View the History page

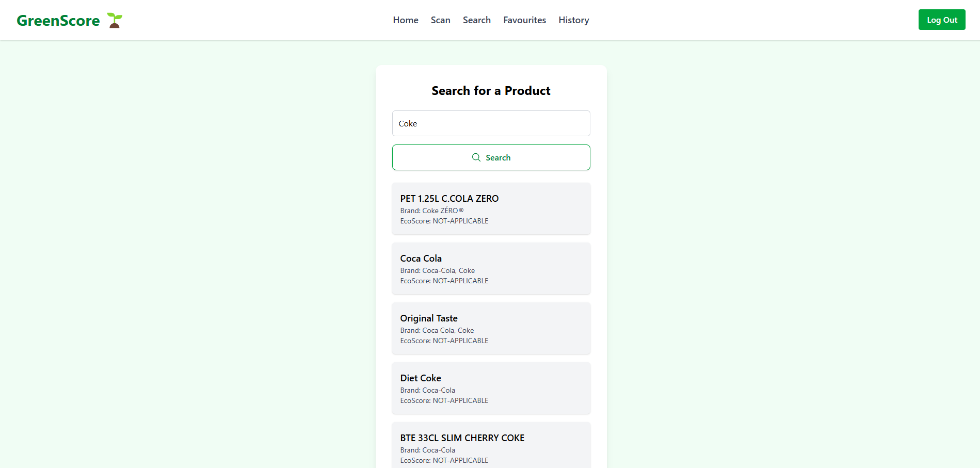[x=573, y=20]
